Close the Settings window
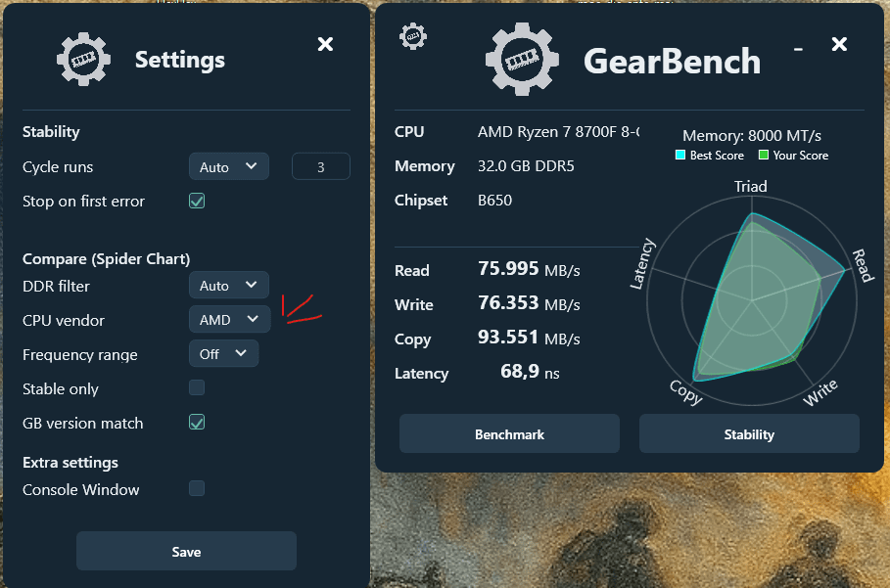 (325, 44)
